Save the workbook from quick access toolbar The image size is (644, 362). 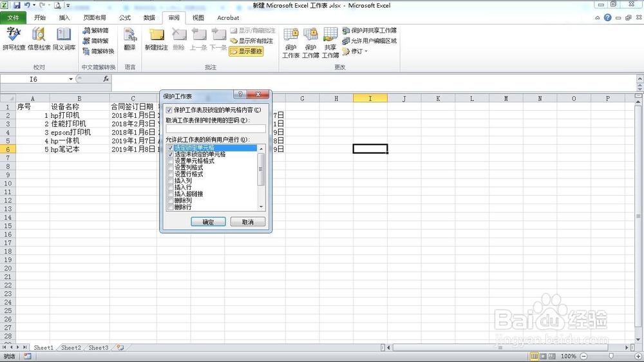point(17,5)
